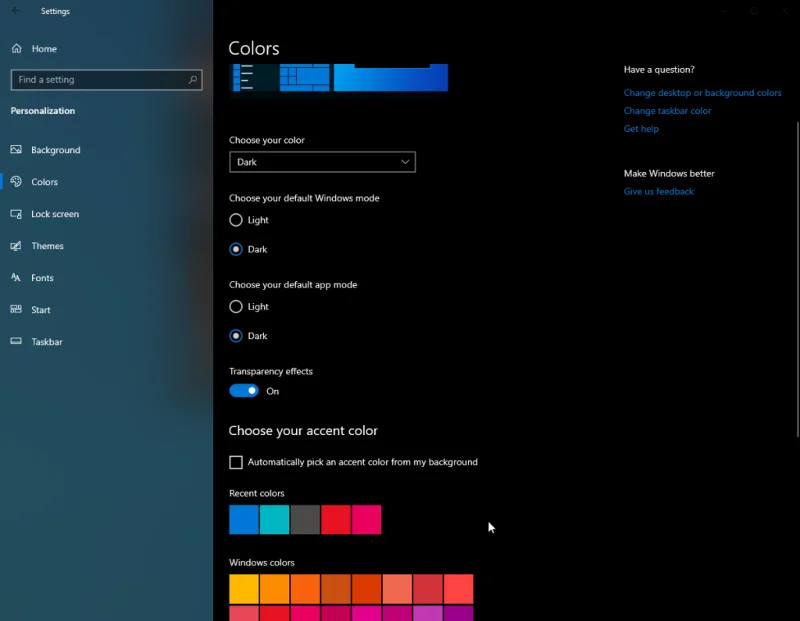Select Light for default app mode

[x=236, y=307]
